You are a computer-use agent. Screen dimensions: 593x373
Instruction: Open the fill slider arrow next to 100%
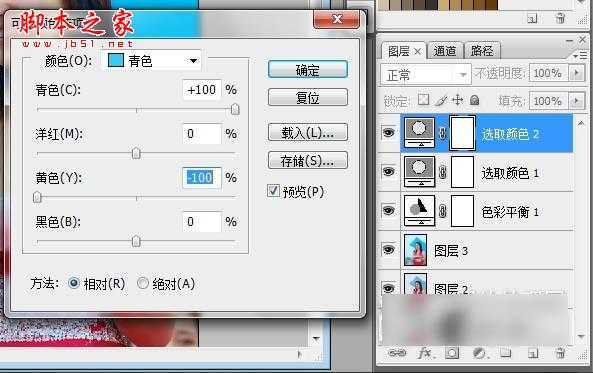tap(577, 101)
